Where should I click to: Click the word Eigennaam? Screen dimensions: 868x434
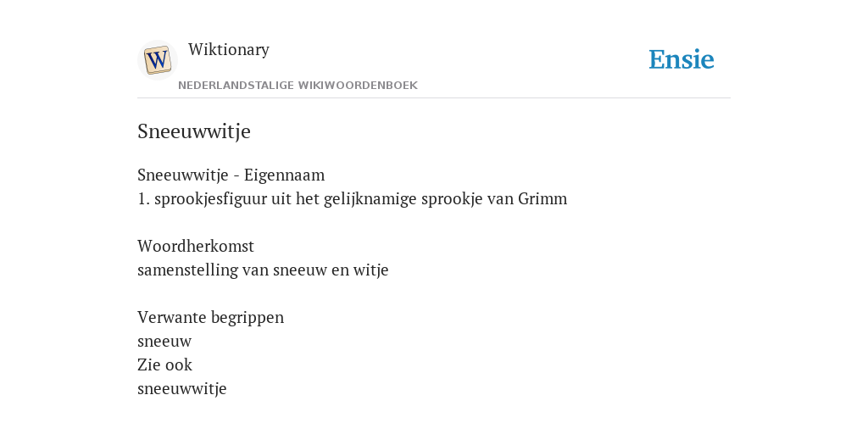tap(285, 175)
